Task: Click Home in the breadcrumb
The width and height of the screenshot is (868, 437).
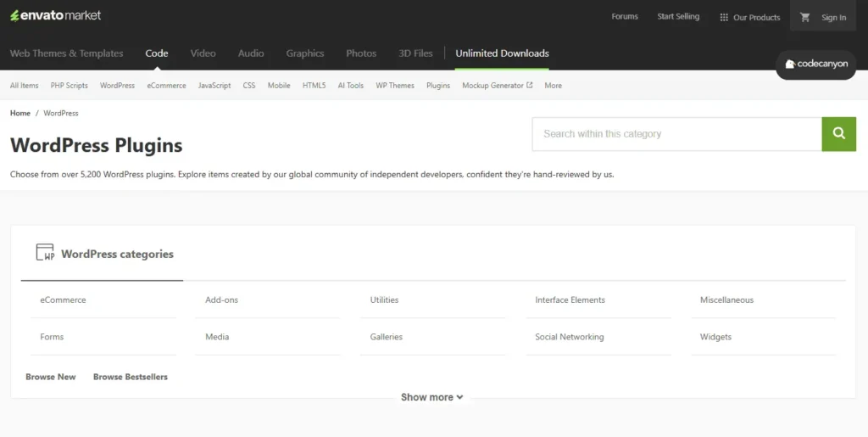Action: 20,113
